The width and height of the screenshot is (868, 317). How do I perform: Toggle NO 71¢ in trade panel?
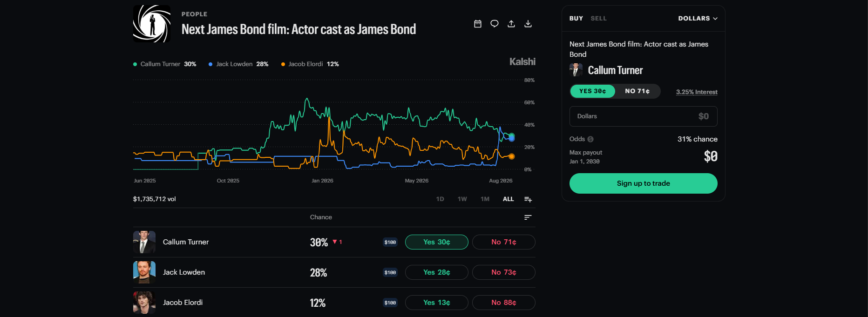click(x=637, y=91)
